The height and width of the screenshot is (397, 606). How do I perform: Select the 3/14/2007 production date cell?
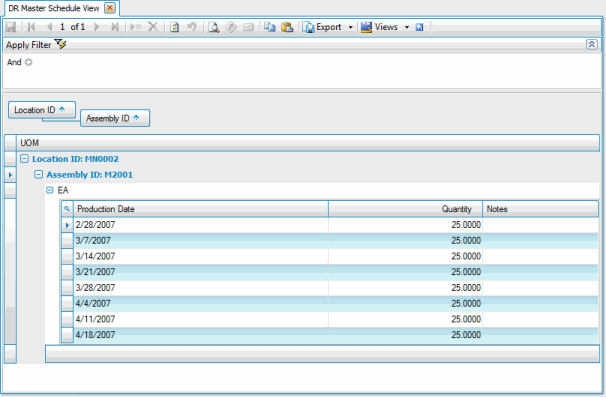coord(201,256)
